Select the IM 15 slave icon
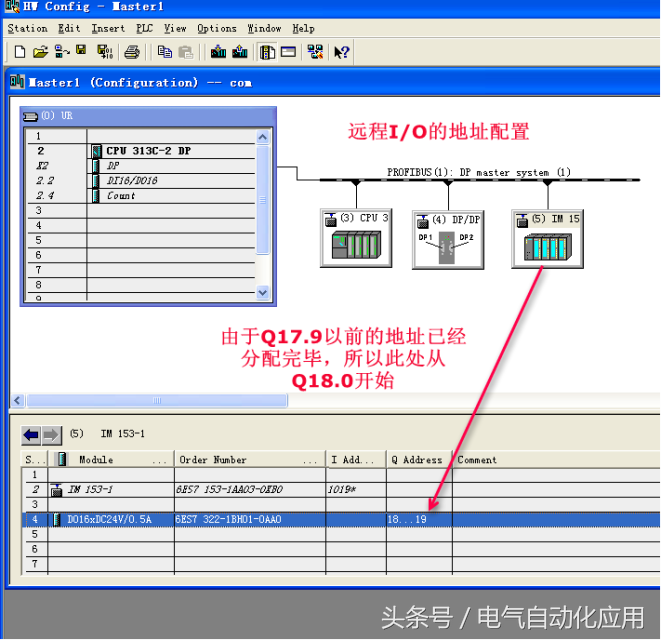Screen dimensions: 661x640 [x=545, y=238]
